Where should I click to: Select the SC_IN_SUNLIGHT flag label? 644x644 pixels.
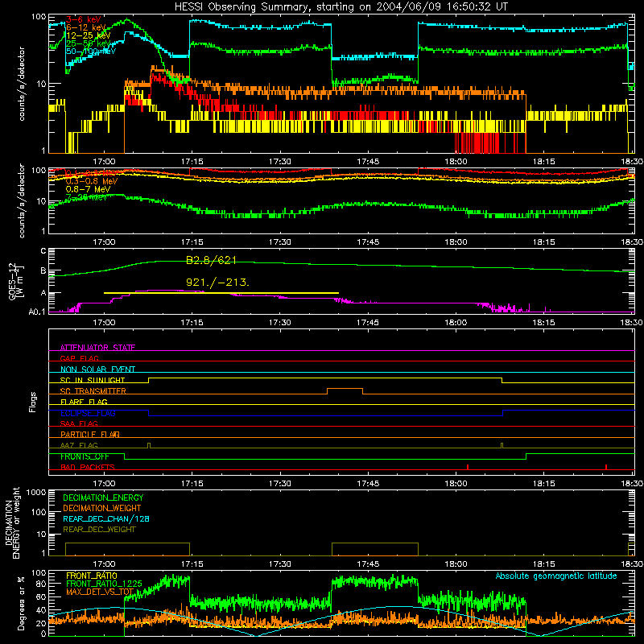[x=93, y=380]
